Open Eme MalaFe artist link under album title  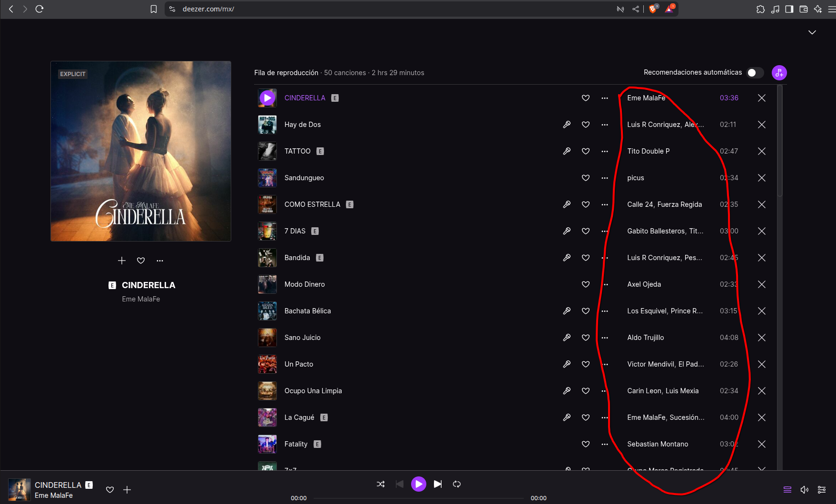(x=141, y=299)
